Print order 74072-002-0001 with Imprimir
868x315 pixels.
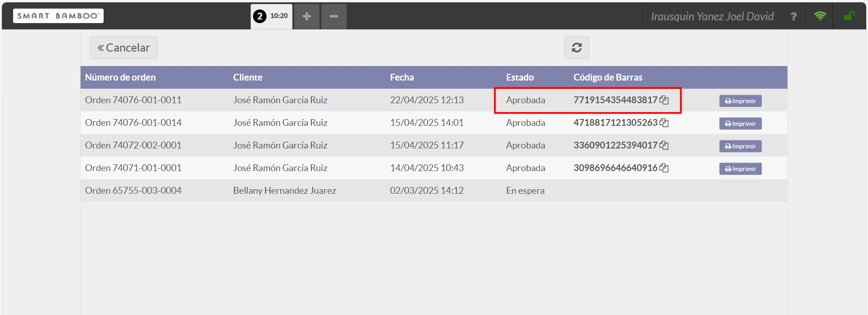pyautogui.click(x=740, y=146)
